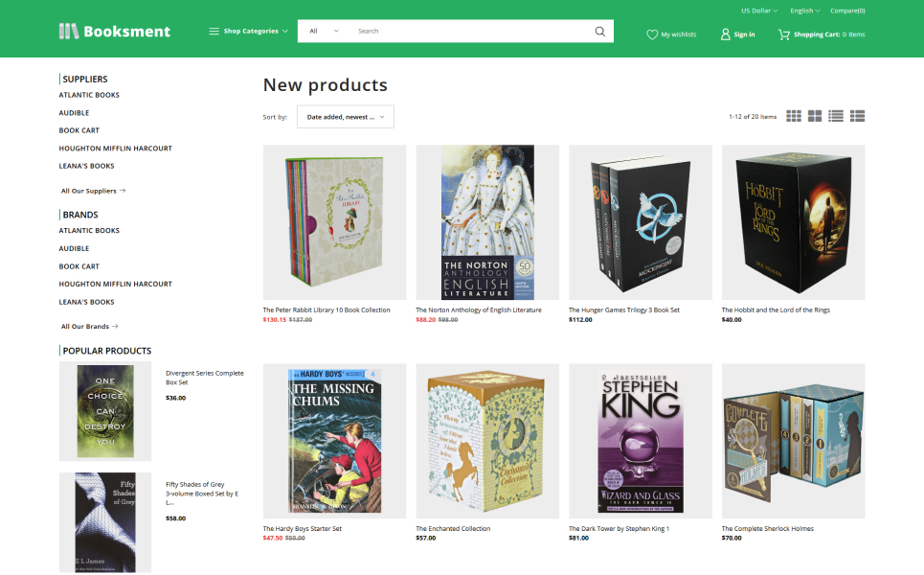Click the Compare(0) link
The height and width of the screenshot is (575, 924).
click(x=847, y=11)
